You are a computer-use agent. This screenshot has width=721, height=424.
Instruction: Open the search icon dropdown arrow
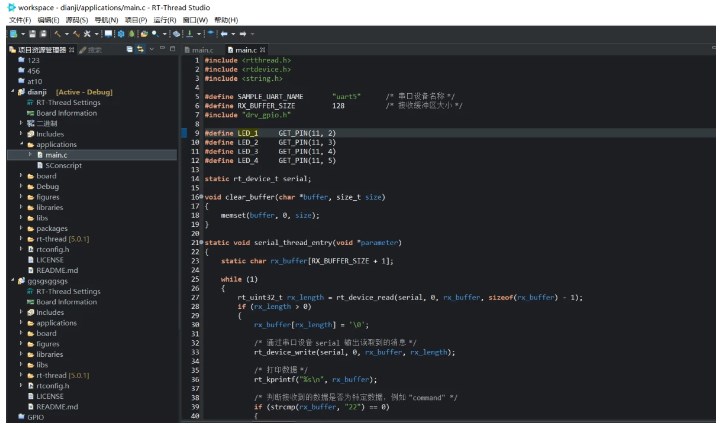[x=165, y=34]
